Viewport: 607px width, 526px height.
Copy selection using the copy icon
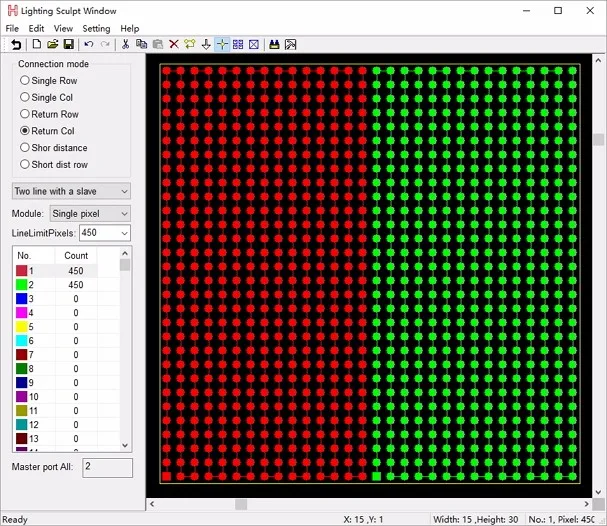tap(141, 44)
